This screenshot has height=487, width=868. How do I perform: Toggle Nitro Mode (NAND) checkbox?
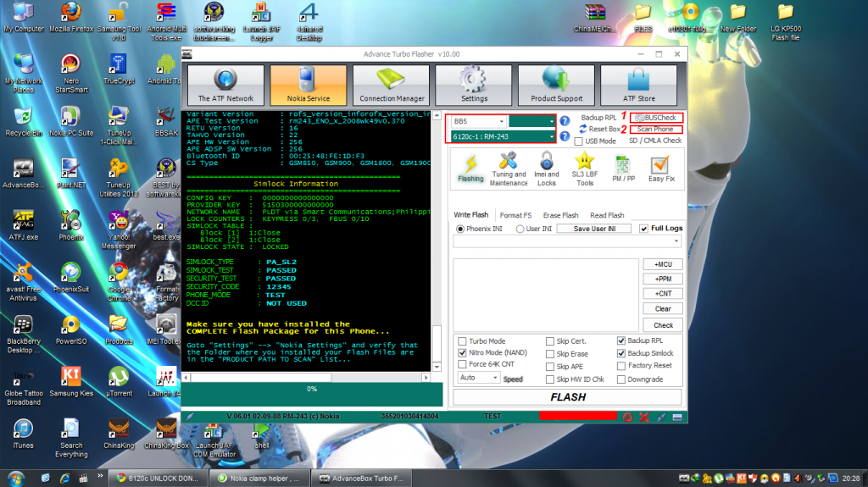point(462,352)
